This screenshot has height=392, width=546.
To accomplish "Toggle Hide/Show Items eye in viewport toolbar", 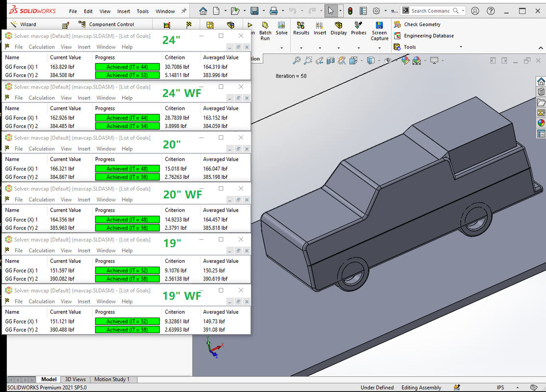I will (x=388, y=61).
